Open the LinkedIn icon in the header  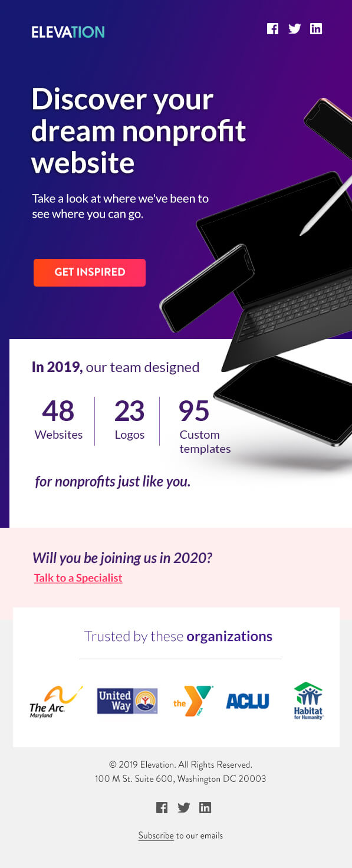pyautogui.click(x=316, y=28)
